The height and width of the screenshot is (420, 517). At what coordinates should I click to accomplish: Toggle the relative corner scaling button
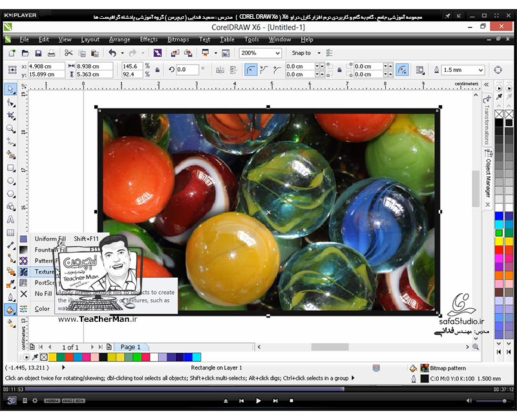pos(402,70)
